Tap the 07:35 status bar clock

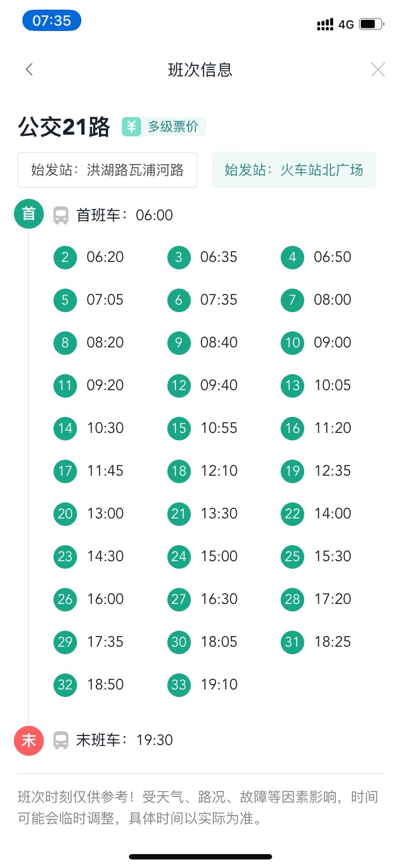tap(51, 21)
